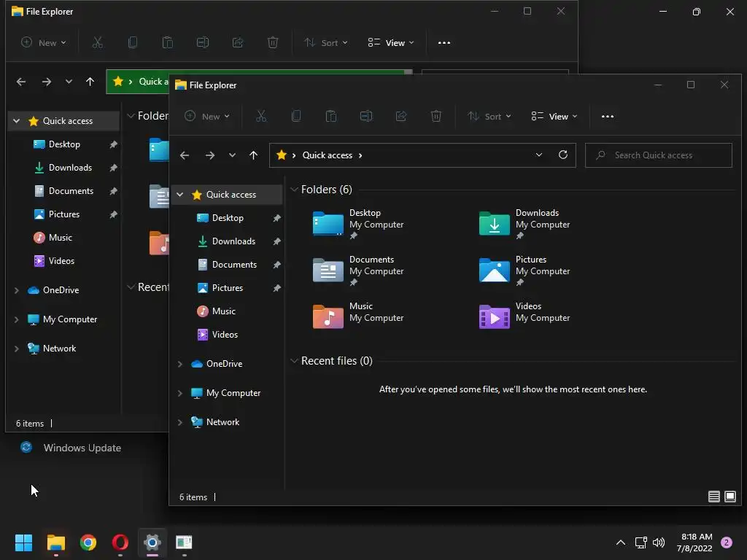747x560 pixels.
Task: Click Delete trash icon in front File Explorer toolbar
Action: point(436,116)
